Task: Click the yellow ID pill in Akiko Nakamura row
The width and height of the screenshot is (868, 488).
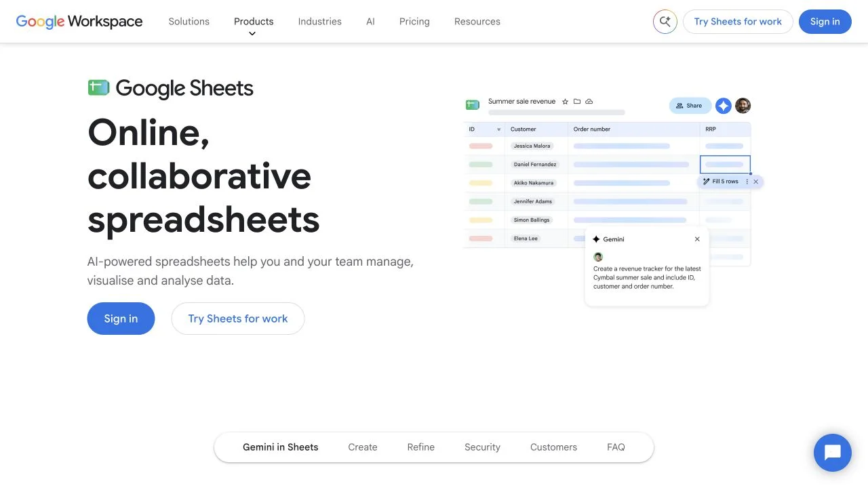Action: point(481,183)
